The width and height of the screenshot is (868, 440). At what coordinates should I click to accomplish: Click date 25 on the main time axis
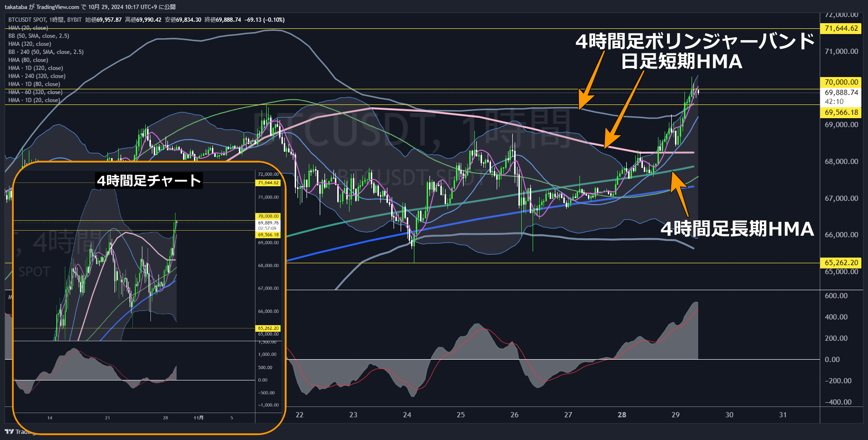pyautogui.click(x=461, y=415)
